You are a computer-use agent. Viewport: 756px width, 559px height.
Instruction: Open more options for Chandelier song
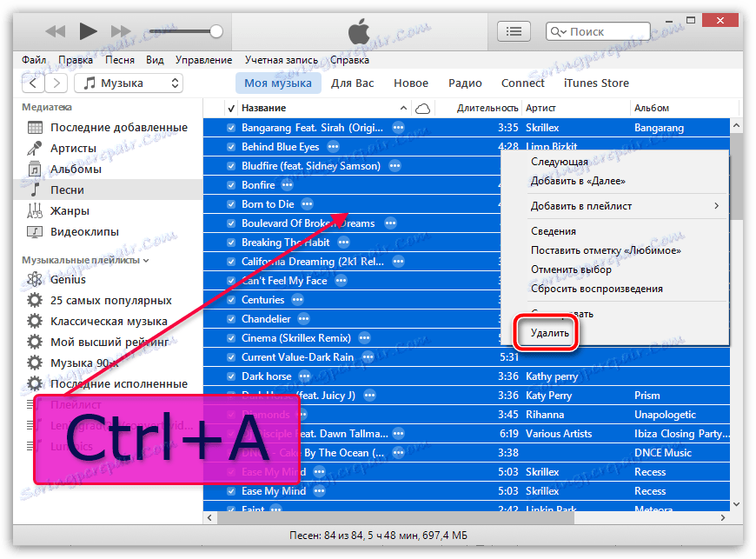(x=304, y=319)
